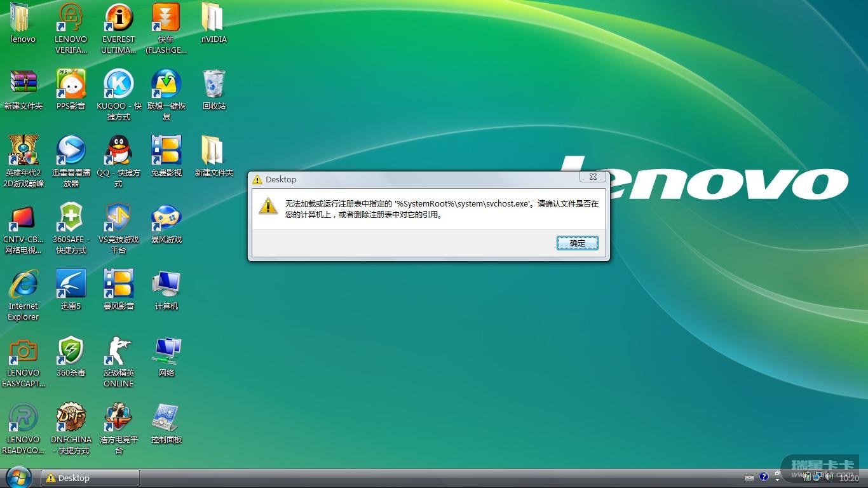The width and height of the screenshot is (868, 488).
Task: Select the 计算机 computer icon
Action: coord(166,284)
